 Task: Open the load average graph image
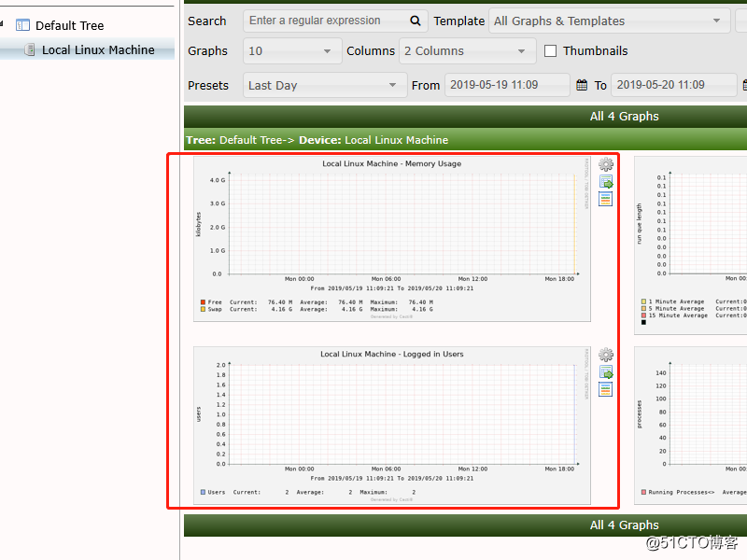[x=691, y=245]
